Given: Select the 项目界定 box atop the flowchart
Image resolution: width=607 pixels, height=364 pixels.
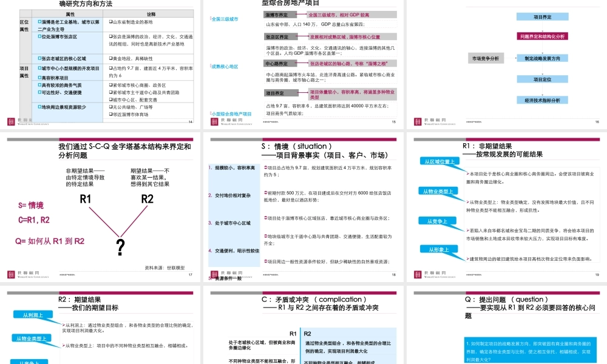Looking at the screenshot, I should [542, 16].
